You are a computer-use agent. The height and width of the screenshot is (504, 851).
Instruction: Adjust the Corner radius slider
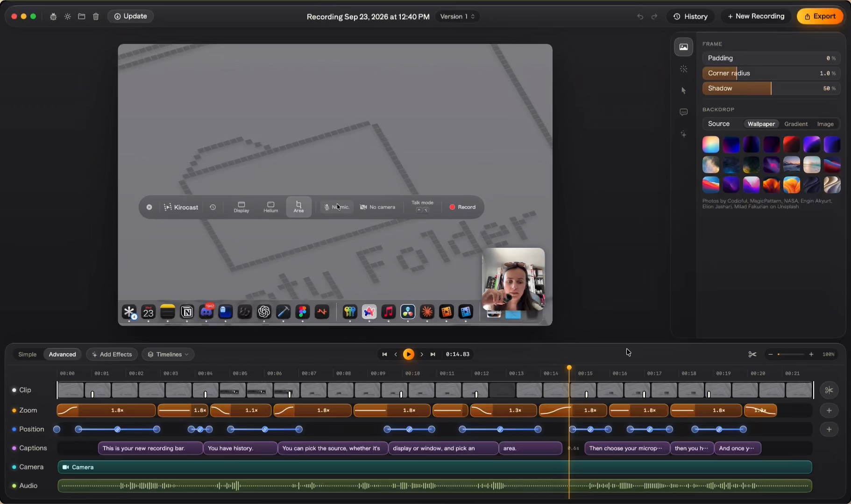click(771, 73)
